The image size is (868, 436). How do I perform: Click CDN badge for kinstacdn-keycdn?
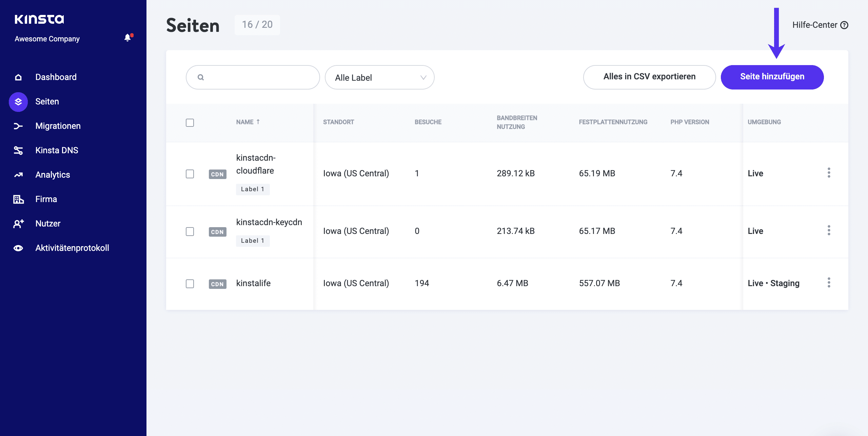coord(218,232)
